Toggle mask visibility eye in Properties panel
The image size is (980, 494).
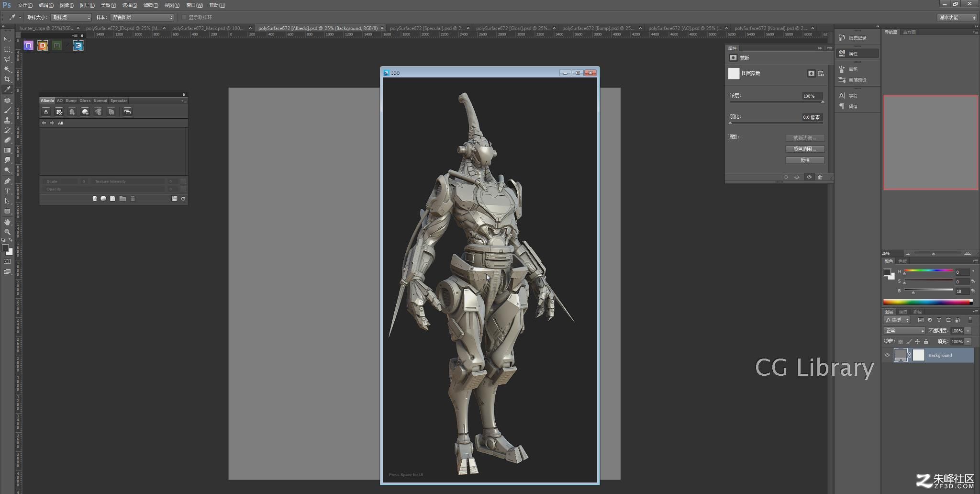click(x=809, y=177)
